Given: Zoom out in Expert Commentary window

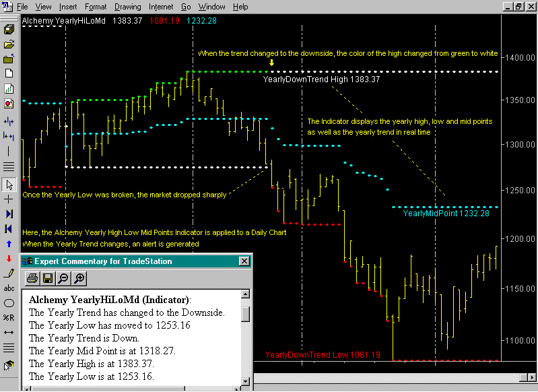Looking at the screenshot, I should (63, 278).
